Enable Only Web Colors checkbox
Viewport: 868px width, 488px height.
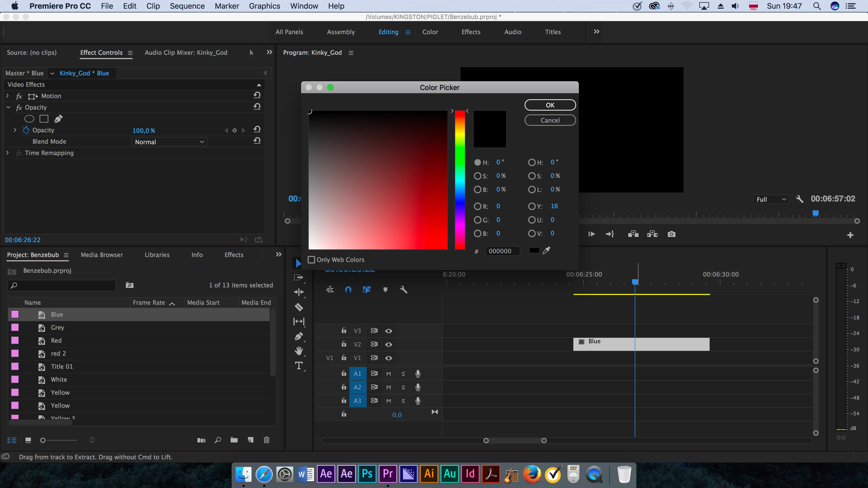[311, 260]
